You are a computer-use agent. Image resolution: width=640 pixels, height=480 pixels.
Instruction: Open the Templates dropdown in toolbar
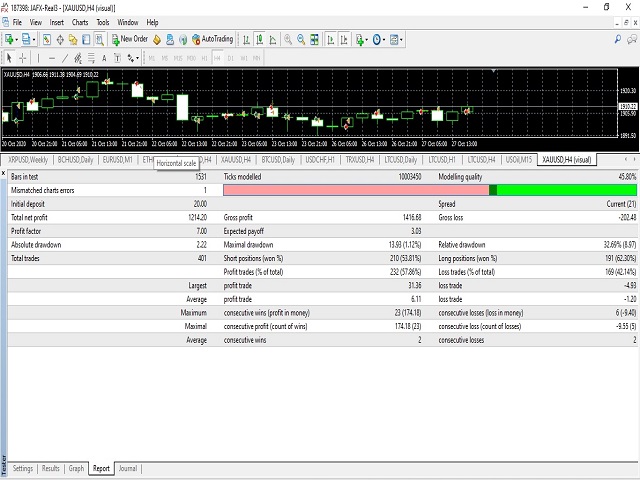pos(395,40)
